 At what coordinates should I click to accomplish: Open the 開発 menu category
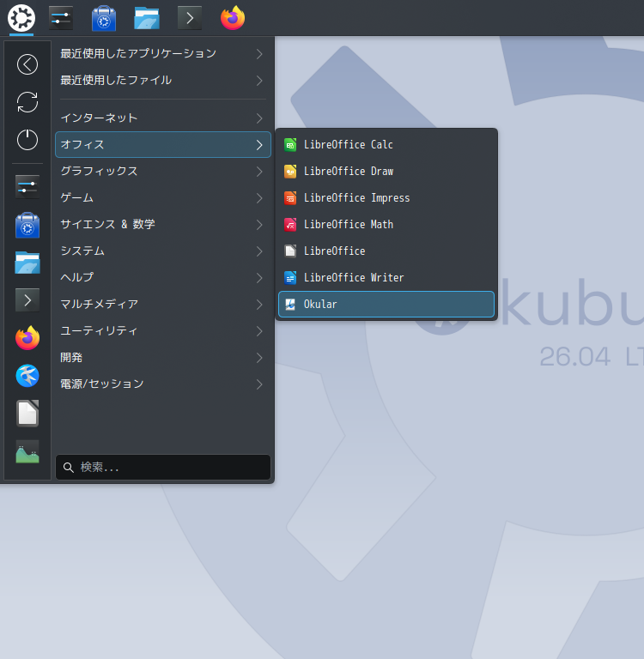coord(163,358)
